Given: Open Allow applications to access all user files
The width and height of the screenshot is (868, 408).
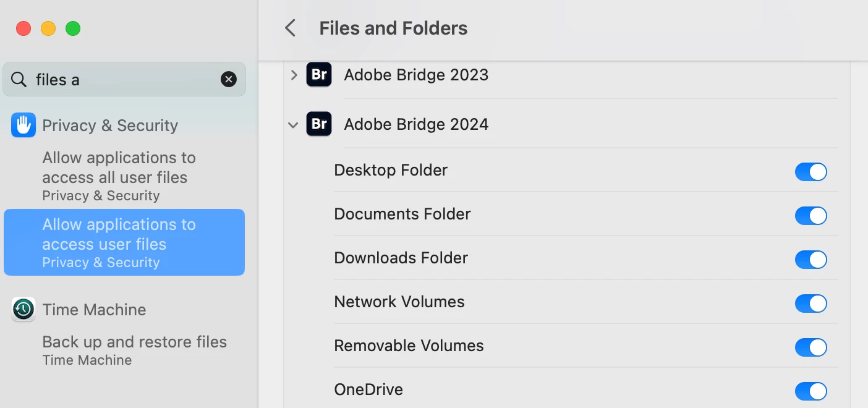Looking at the screenshot, I should click(119, 176).
